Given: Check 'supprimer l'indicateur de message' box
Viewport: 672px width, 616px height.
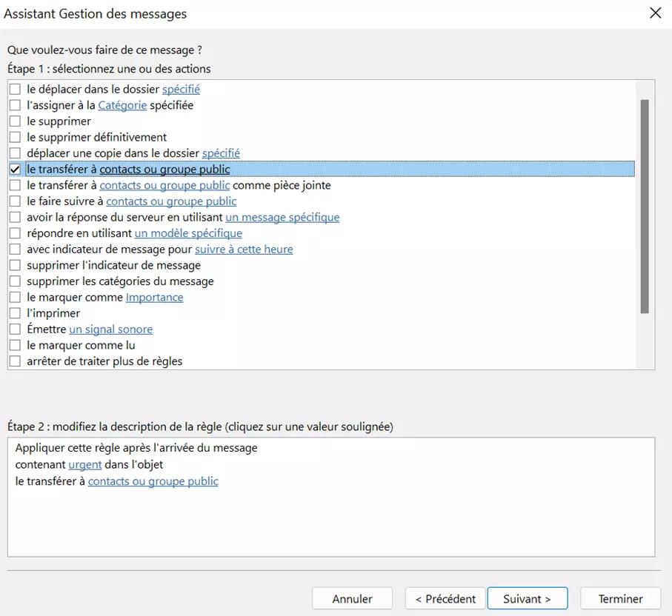Looking at the screenshot, I should point(15,265).
